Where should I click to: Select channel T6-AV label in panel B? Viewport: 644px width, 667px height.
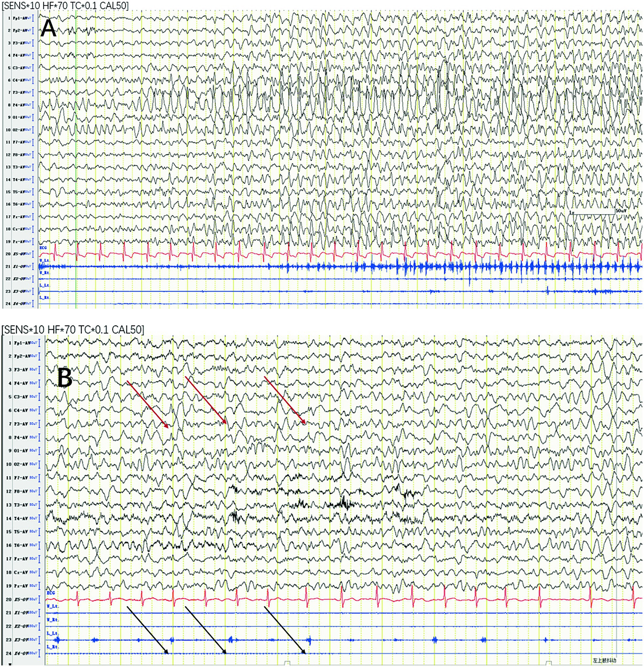coord(21,545)
